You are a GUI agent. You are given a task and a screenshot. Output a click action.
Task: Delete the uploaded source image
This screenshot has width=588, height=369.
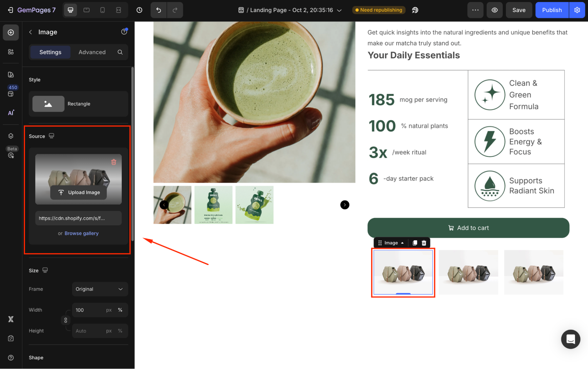(x=114, y=162)
